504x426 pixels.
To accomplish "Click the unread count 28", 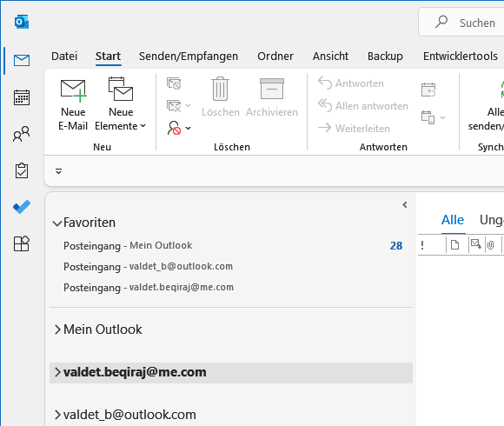I will [x=396, y=246].
